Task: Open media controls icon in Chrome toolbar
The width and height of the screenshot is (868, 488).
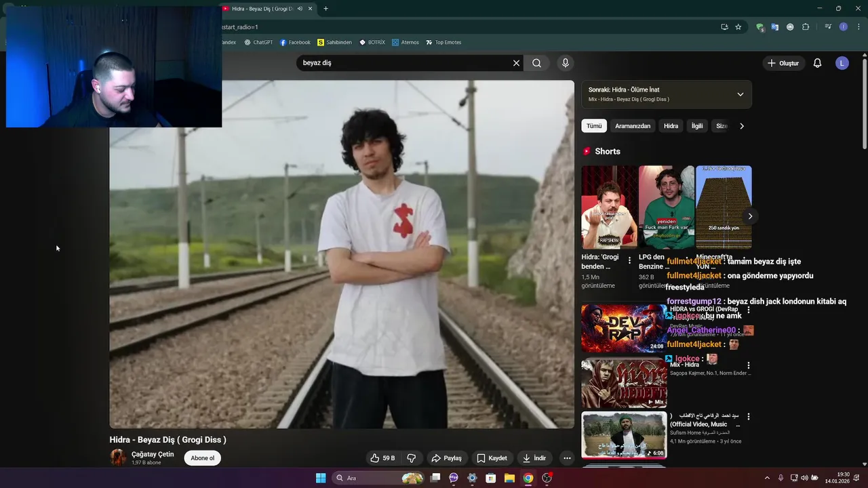Action: [x=828, y=27]
